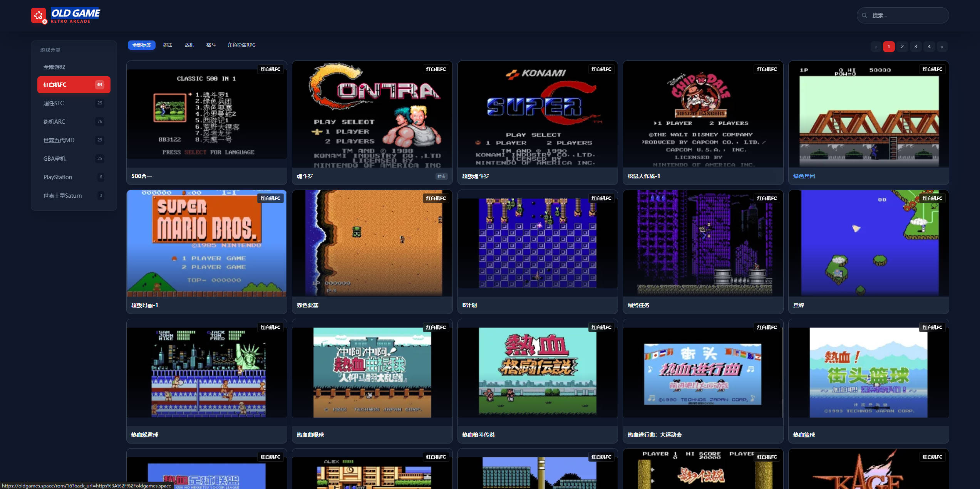This screenshot has height=489, width=980.
Task: Open the 影之传说 thumbnail in bottom row
Action: pyautogui.click(x=703, y=469)
